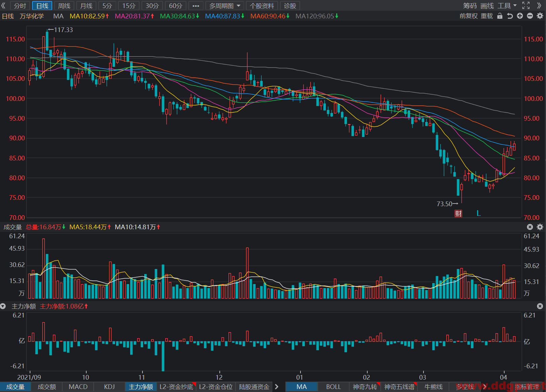Image resolution: width=546 pixels, height=392 pixels.
Task: Click the 财 financial report marker on chart
Action: (458, 214)
